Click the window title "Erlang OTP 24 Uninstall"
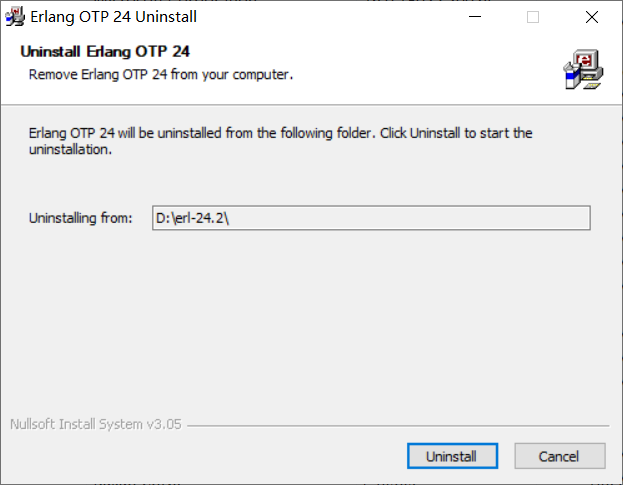 tap(115, 17)
